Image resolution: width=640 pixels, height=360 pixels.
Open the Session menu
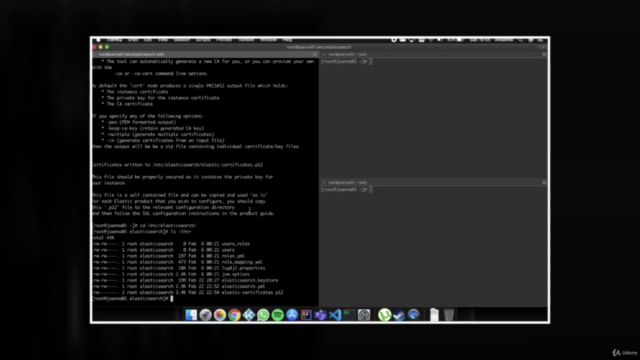click(182, 40)
